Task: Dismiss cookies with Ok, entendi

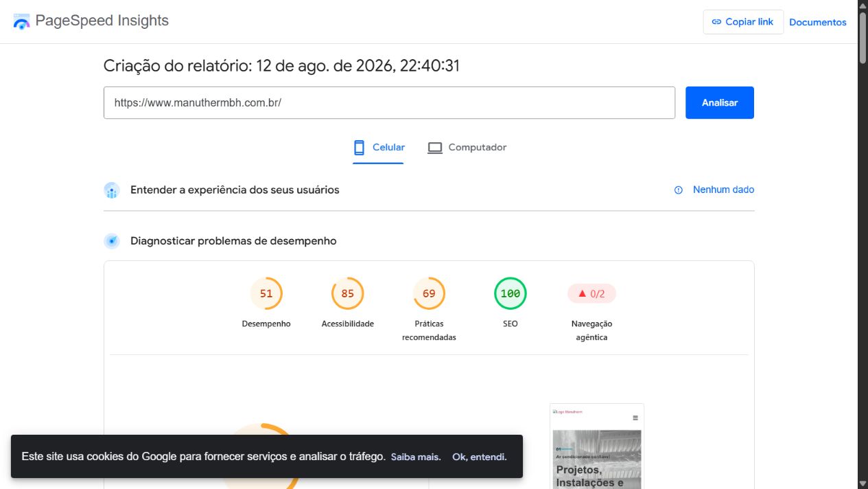Action: point(480,457)
